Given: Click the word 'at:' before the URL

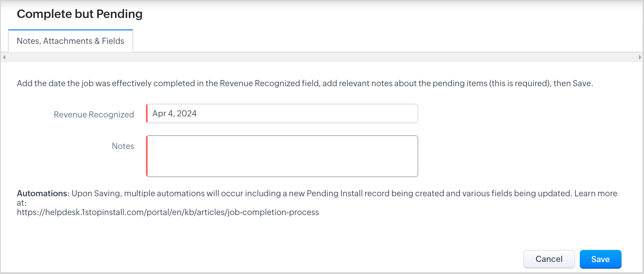Looking at the screenshot, I should (22, 203).
